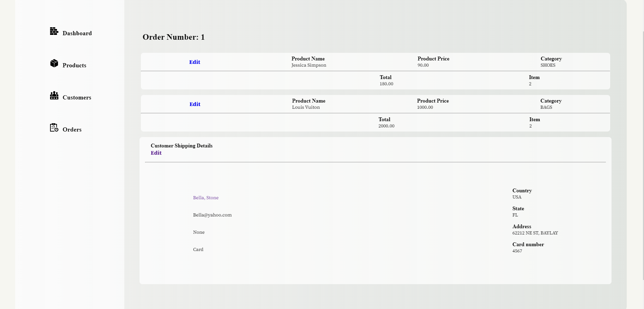Click the 2000.00 total value
This screenshot has width=644, height=309.
386,126
